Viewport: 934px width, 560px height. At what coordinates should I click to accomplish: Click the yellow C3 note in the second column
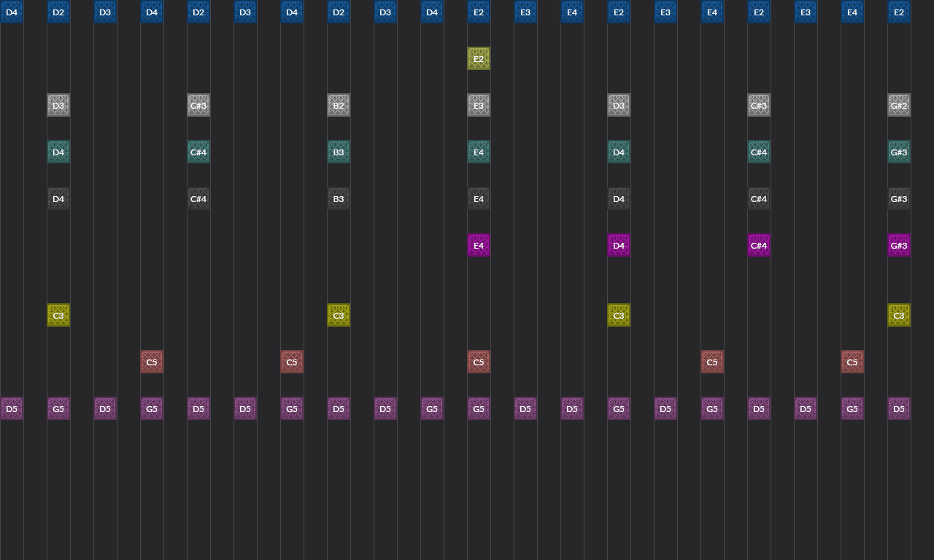tap(58, 315)
